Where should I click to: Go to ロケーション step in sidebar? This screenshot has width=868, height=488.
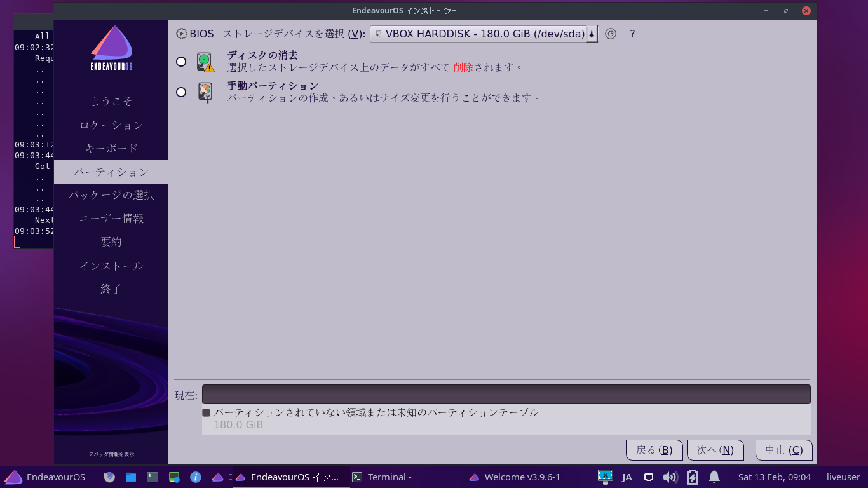coord(111,125)
